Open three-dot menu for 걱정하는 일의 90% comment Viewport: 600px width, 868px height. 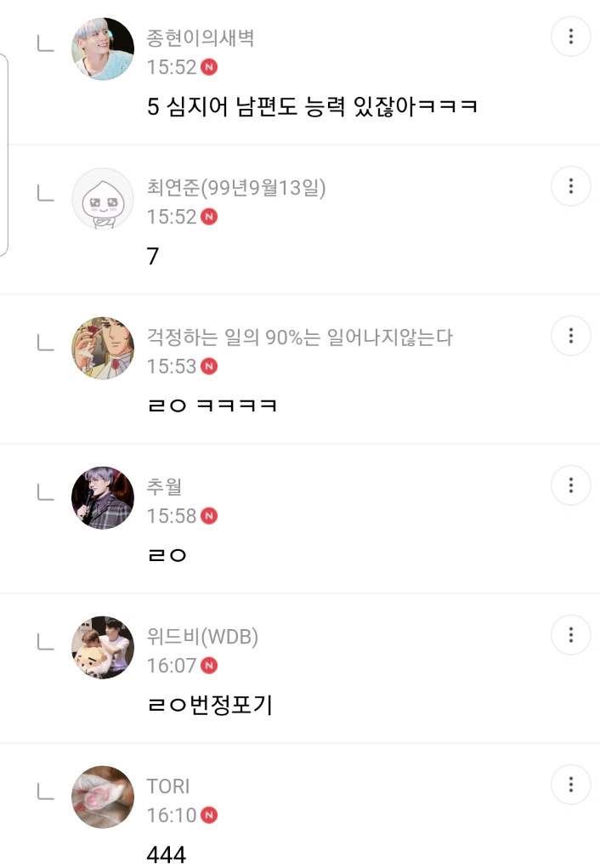click(571, 336)
